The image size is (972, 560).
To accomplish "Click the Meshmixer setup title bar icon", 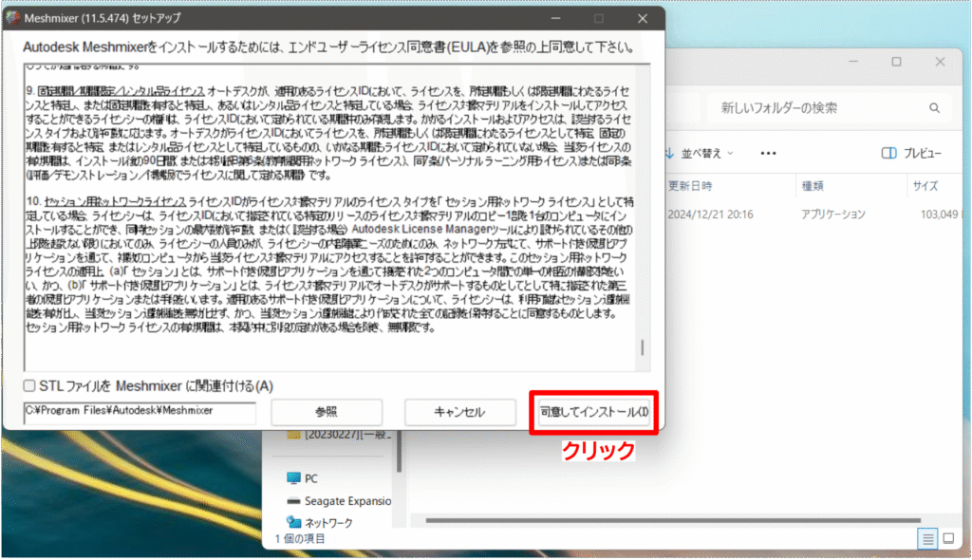I will tap(13, 18).
